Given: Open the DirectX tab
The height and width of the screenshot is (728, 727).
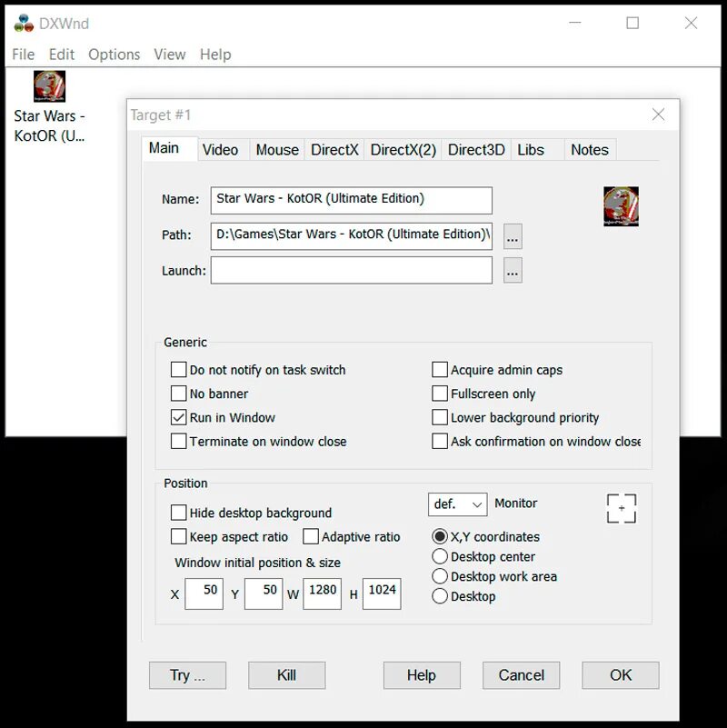Looking at the screenshot, I should (334, 149).
